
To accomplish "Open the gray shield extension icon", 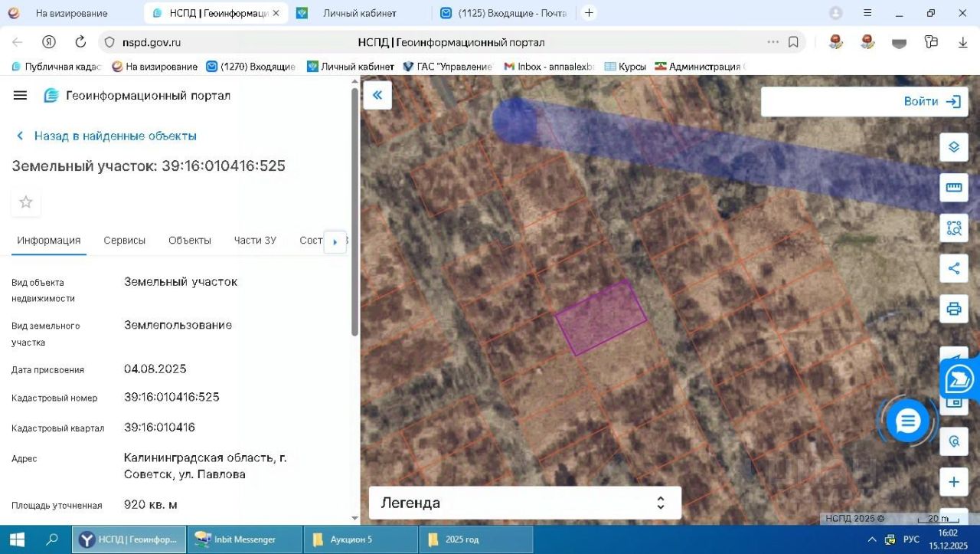I will point(900,43).
